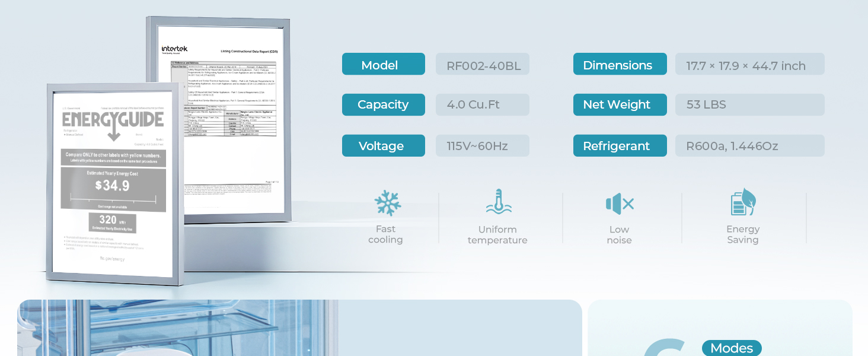The image size is (868, 356).
Task: Click the Modes tab label
Action: [x=732, y=348]
